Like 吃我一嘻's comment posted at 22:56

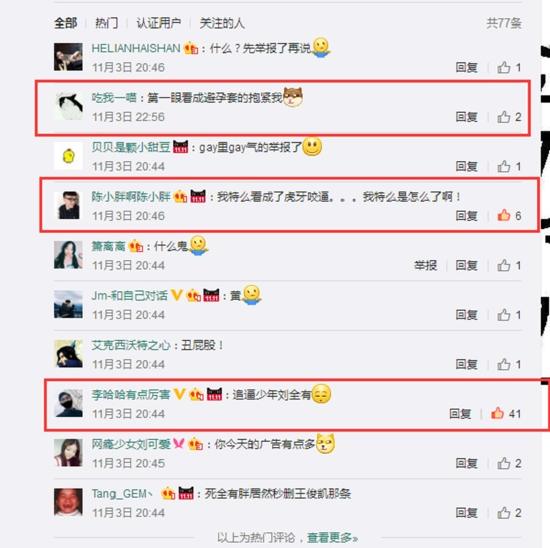point(504,116)
